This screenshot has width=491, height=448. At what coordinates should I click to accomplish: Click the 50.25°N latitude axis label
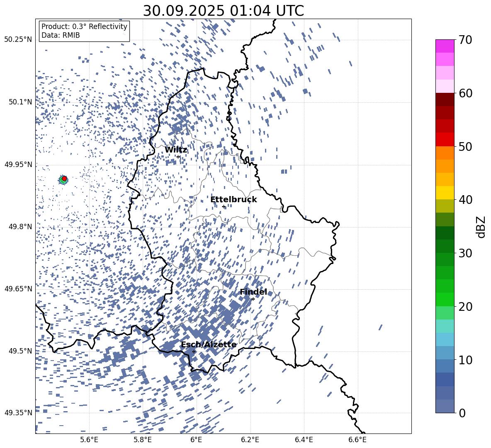(18, 40)
